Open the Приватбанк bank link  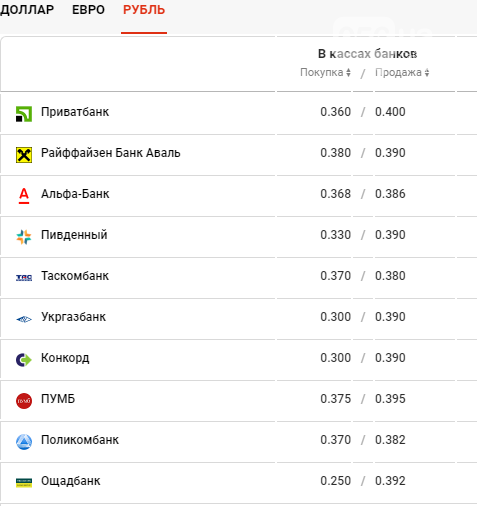[75, 112]
